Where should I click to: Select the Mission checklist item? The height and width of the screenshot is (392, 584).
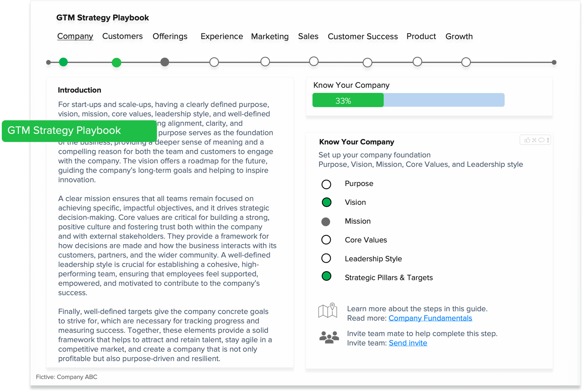tap(357, 221)
